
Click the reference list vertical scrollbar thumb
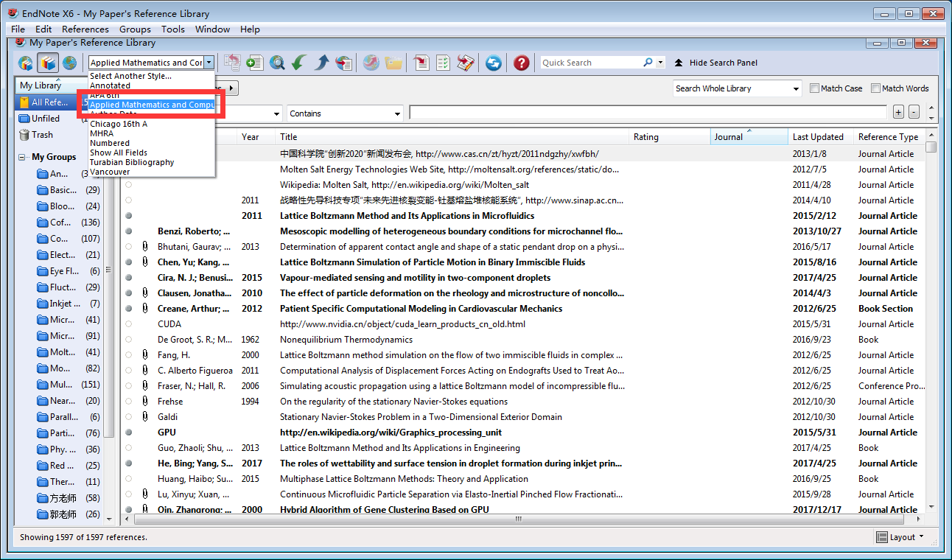(x=931, y=147)
